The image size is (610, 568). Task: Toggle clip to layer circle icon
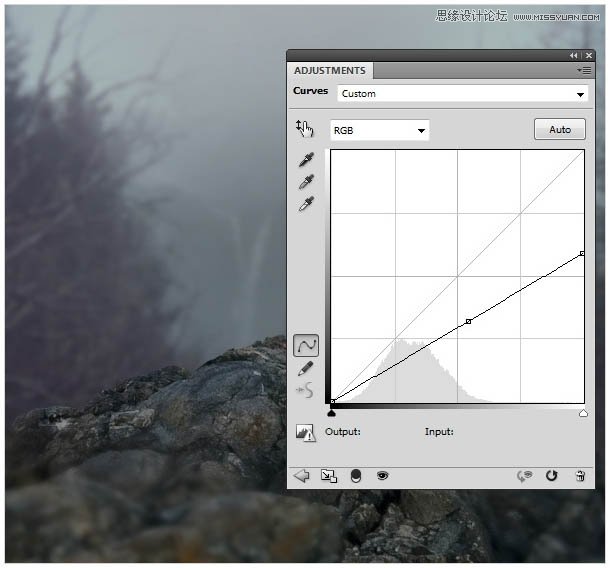(x=355, y=476)
